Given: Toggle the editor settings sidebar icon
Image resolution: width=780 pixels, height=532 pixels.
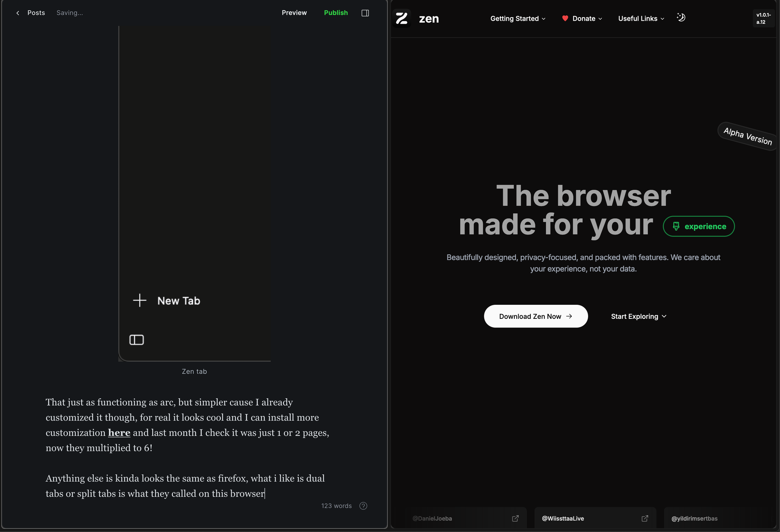Looking at the screenshot, I should pos(365,13).
